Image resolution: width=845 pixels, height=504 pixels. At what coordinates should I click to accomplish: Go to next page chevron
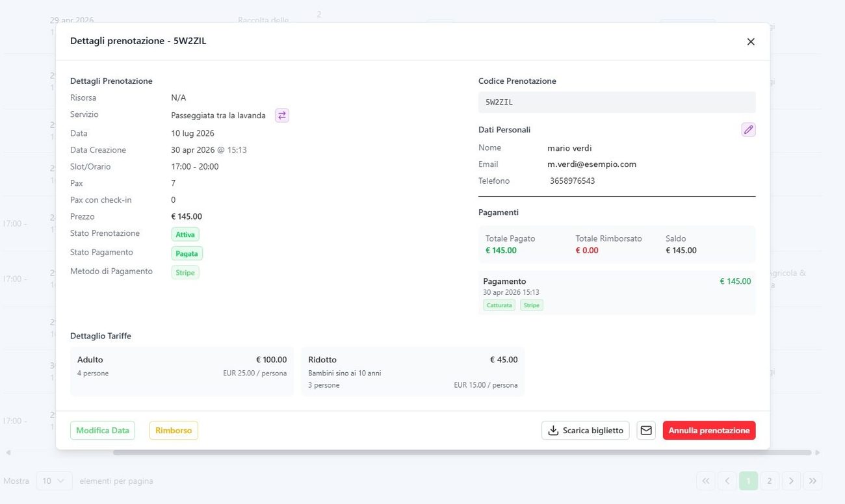click(791, 481)
